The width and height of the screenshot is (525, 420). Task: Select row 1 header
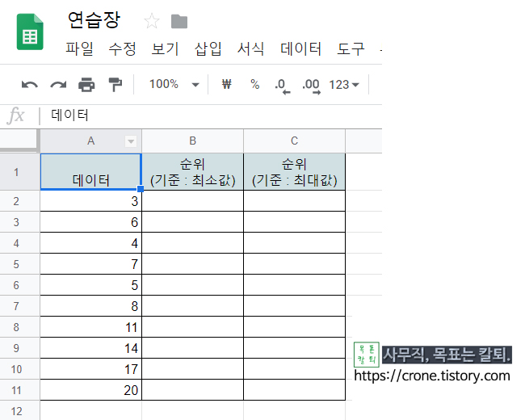19,172
